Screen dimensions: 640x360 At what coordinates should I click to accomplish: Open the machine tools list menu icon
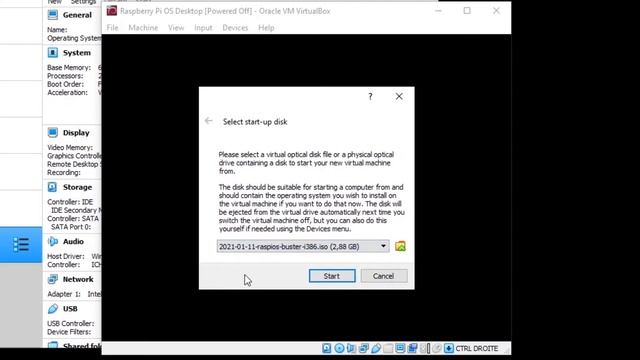[x=21, y=244]
